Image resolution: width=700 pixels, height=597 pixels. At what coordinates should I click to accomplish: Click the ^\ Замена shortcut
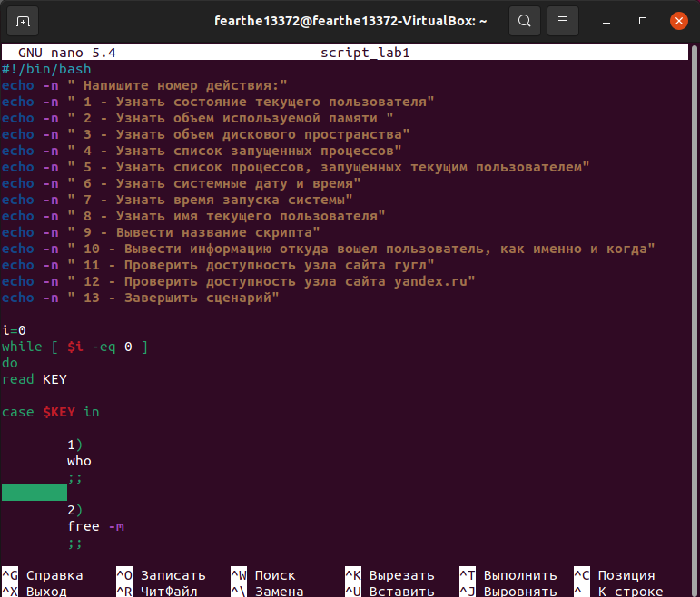(x=267, y=591)
